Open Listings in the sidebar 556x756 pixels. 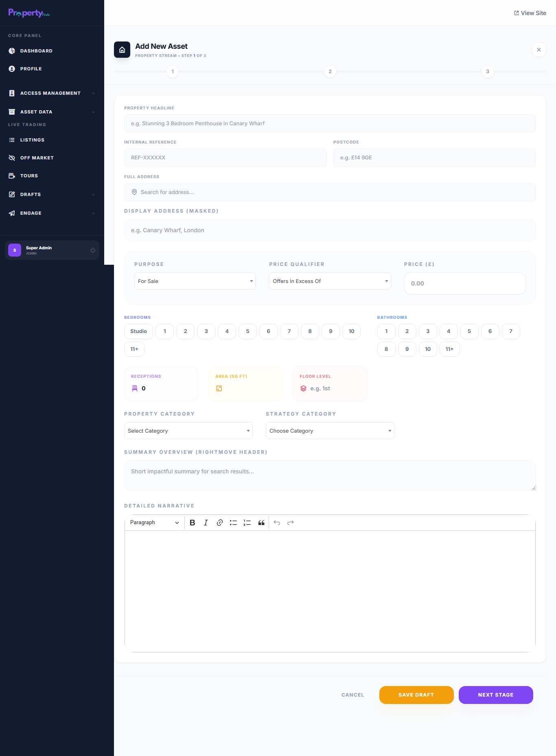click(32, 140)
